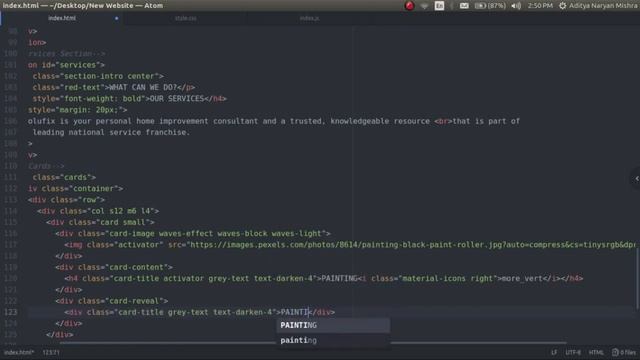640x360 pixels.
Task: Click the 'WHAT CAN WE DO?' text
Action: click(x=143, y=87)
